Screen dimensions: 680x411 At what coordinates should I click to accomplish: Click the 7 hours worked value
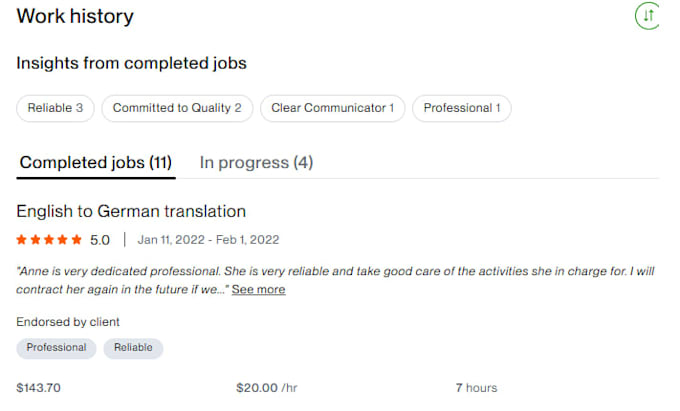click(476, 388)
